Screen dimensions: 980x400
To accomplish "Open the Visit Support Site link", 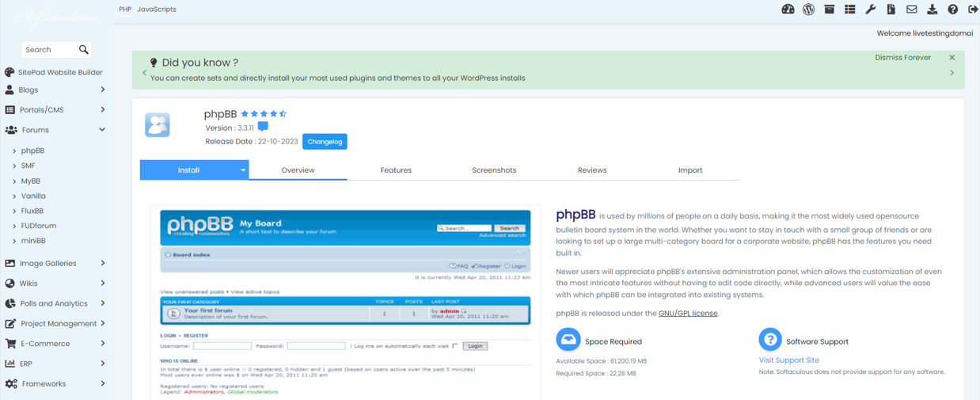I will [x=789, y=360].
